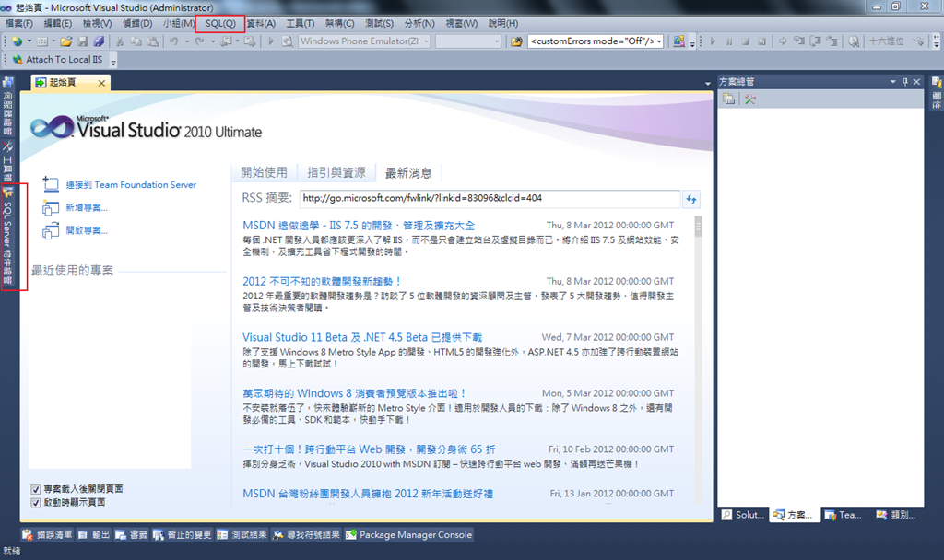
Task: Select the 最新消息 tab
Action: [408, 172]
